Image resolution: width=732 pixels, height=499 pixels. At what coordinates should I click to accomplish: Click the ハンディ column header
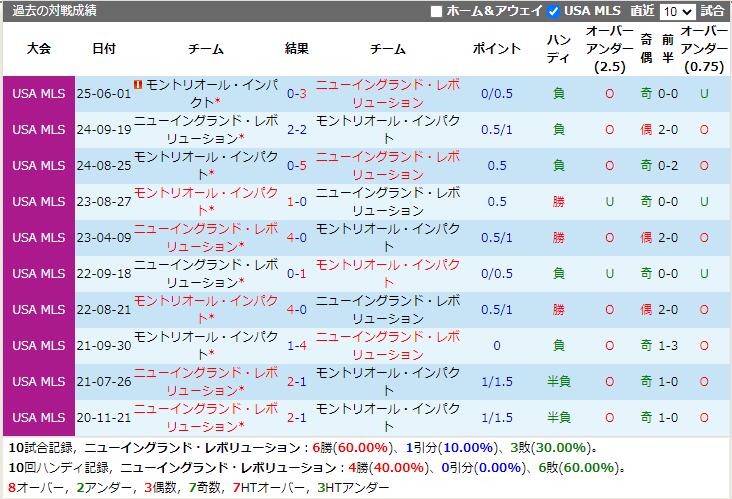tap(559, 49)
